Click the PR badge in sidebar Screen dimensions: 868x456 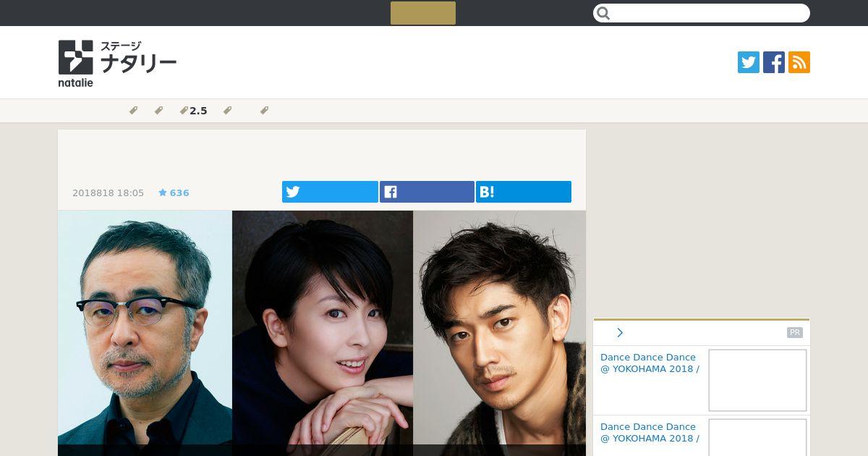(x=795, y=333)
